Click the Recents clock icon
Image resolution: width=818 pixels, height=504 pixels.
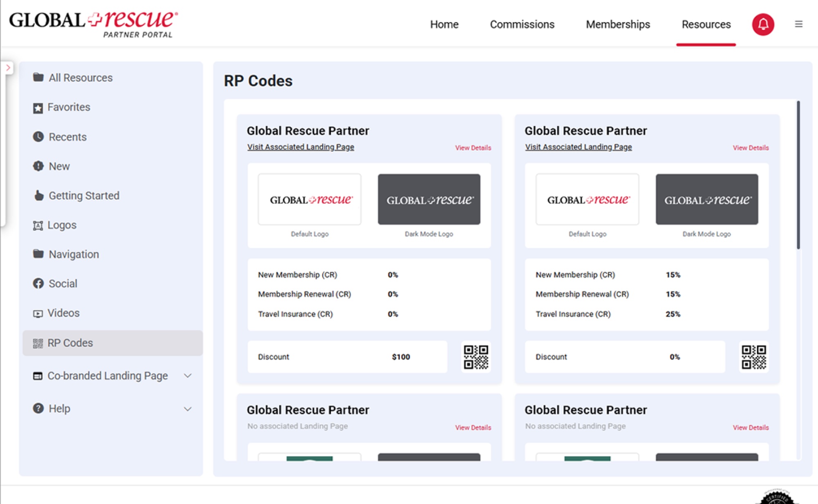[x=38, y=137]
